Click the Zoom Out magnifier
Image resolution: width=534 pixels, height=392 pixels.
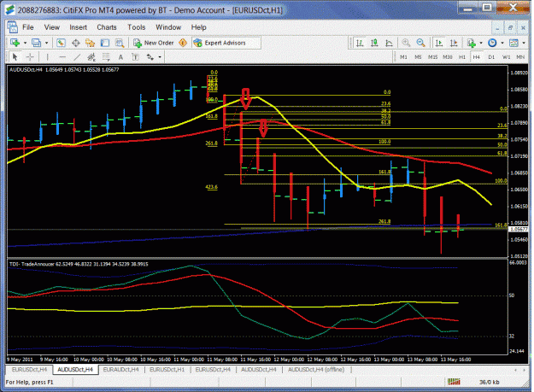pyautogui.click(x=420, y=43)
